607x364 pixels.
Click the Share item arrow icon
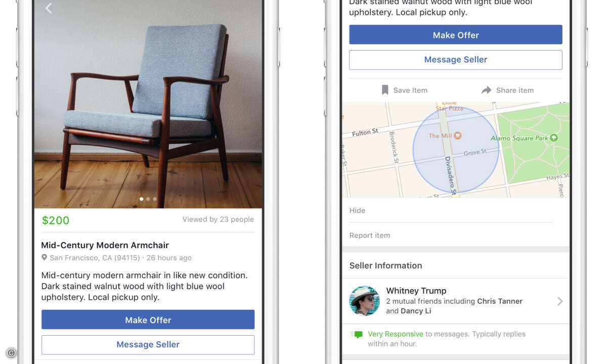pos(486,90)
